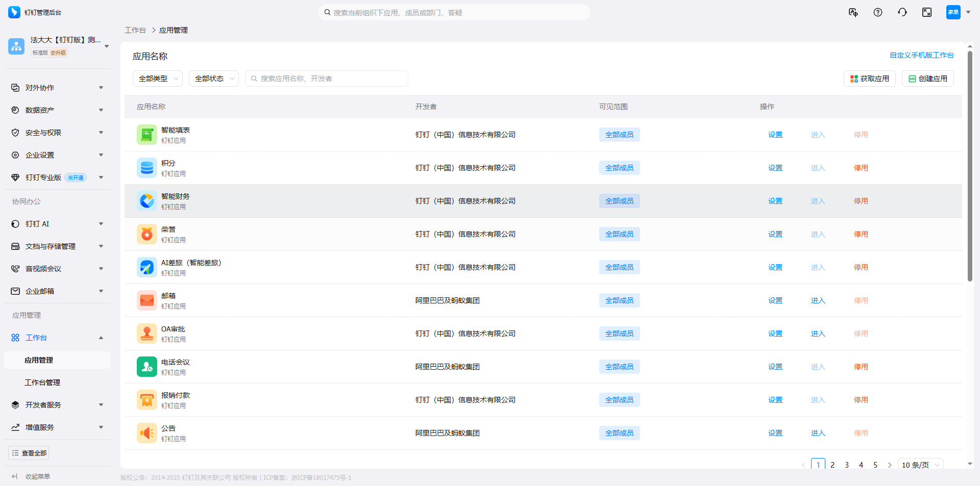
Task: Click the vertical scrollbar of app list
Action: pos(970,166)
